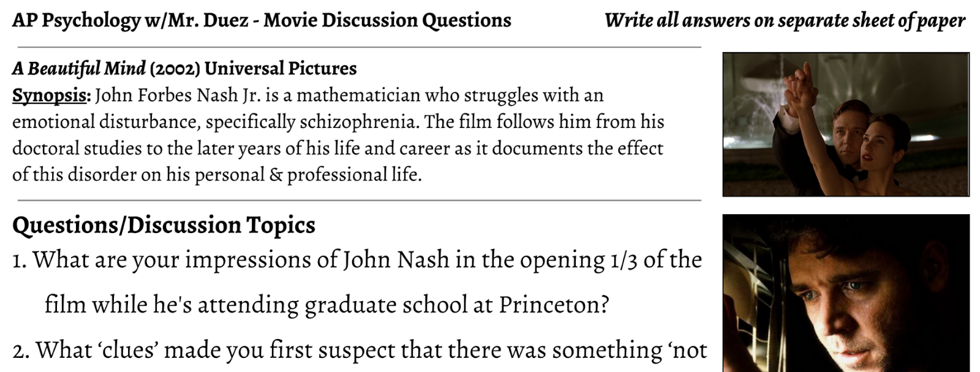Viewport: 980px width, 372px height.
Task: Click question 1 about John Nash impressions
Action: (x=357, y=281)
